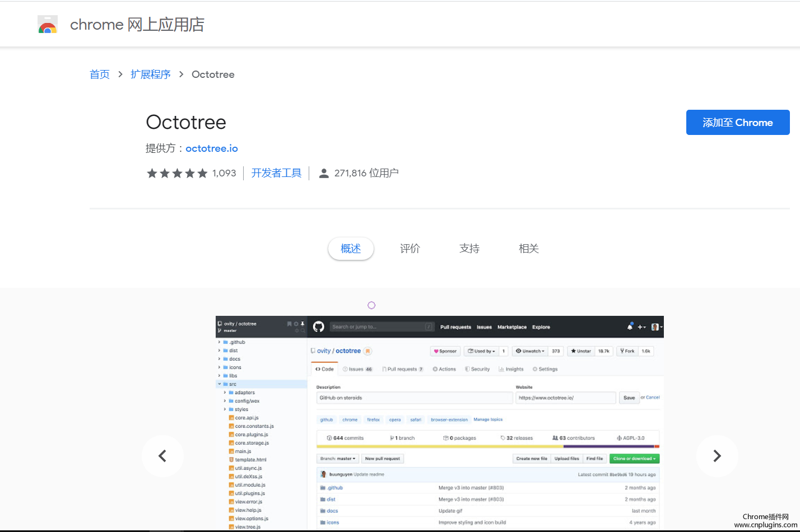Screen dimensions: 800x532
Task: Click the language color bar in the preview
Action: click(x=488, y=447)
